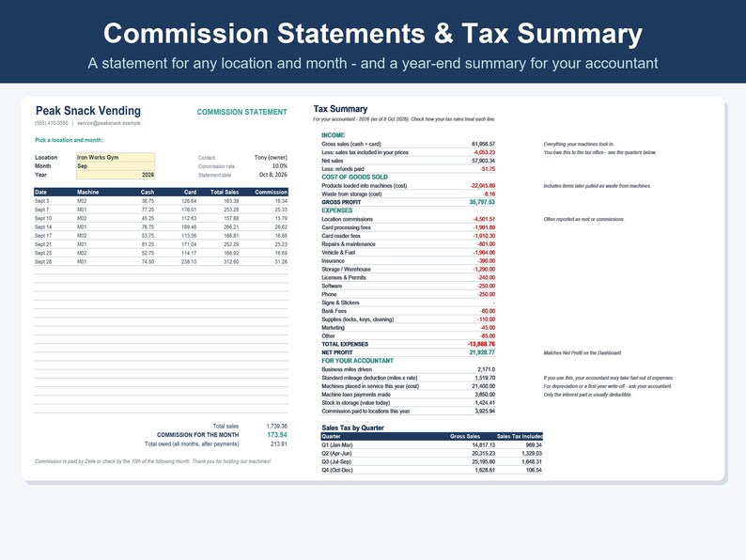Click 'Bank Fees' expense row
The width and height of the screenshot is (746, 560).
[408, 311]
